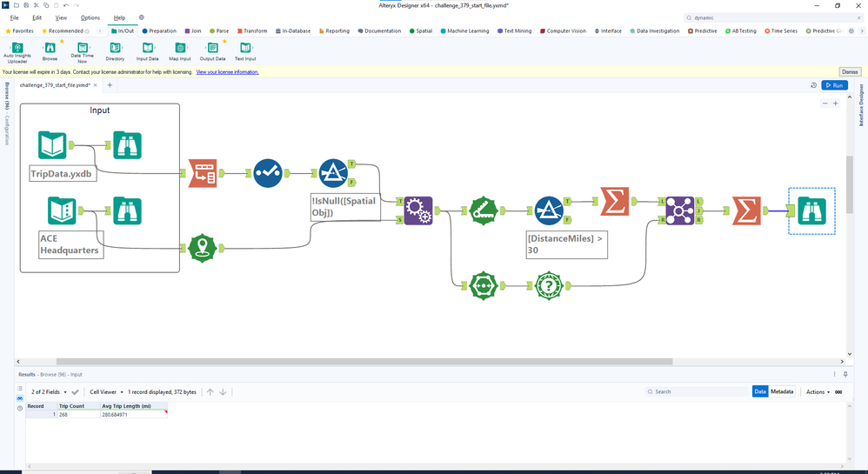The height and width of the screenshot is (474, 868).
Task: Select the Distance tool node
Action: [x=484, y=210]
